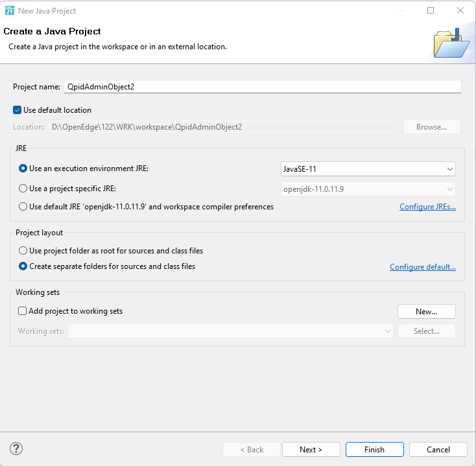
Task: Click the Select working sets button
Action: (x=426, y=331)
